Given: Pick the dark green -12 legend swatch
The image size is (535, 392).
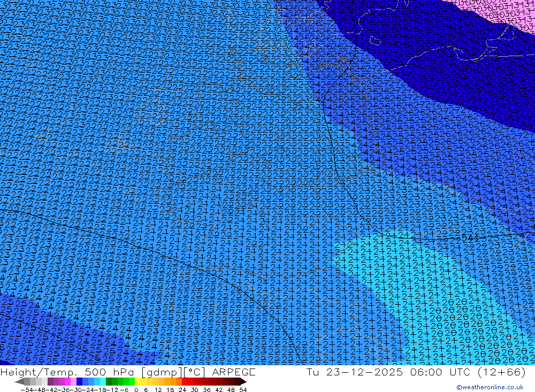Looking at the screenshot, I should tap(109, 382).
